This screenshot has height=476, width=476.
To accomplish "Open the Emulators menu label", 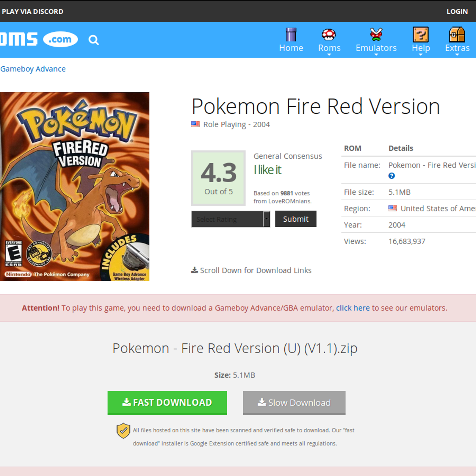I will coord(376,48).
